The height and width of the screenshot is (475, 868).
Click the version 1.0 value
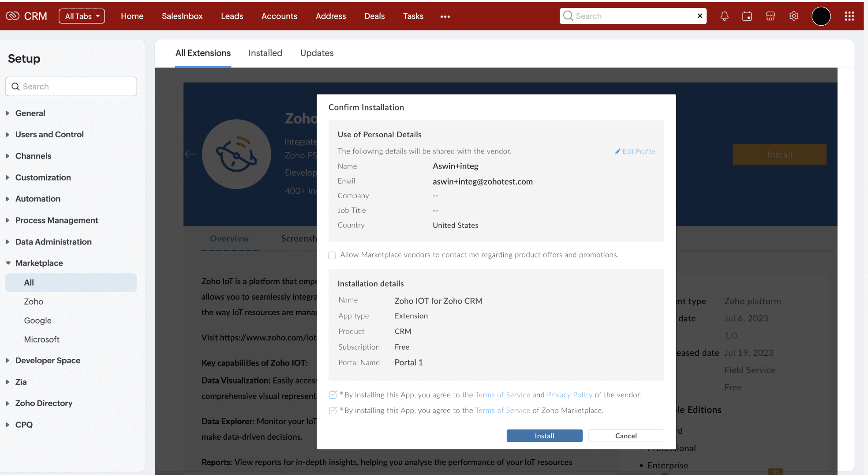(730, 336)
